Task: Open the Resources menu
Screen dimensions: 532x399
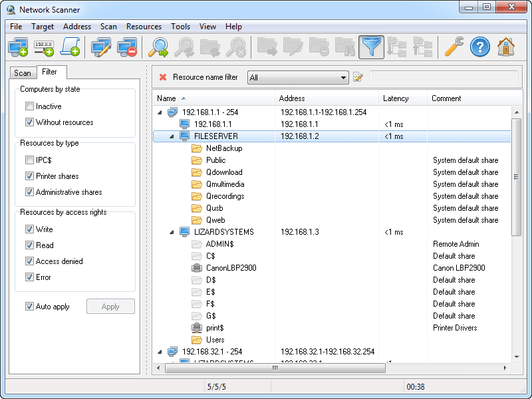Action: [144, 27]
